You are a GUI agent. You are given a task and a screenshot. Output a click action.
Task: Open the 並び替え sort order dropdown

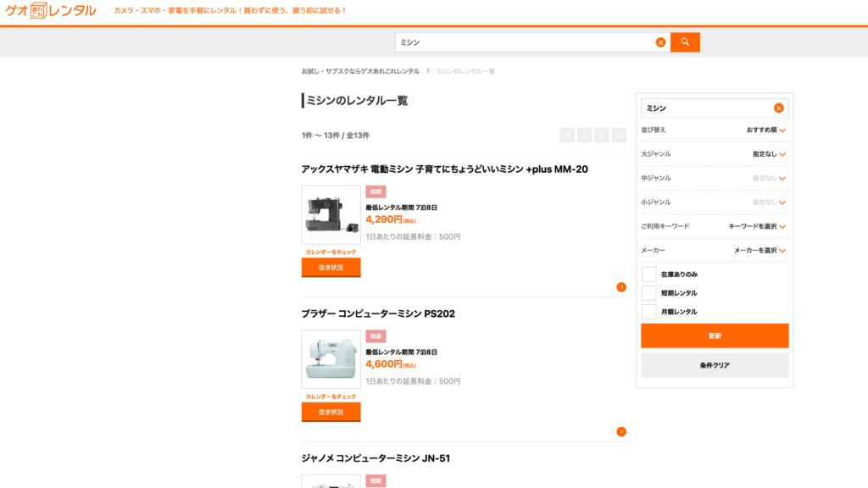click(x=765, y=130)
